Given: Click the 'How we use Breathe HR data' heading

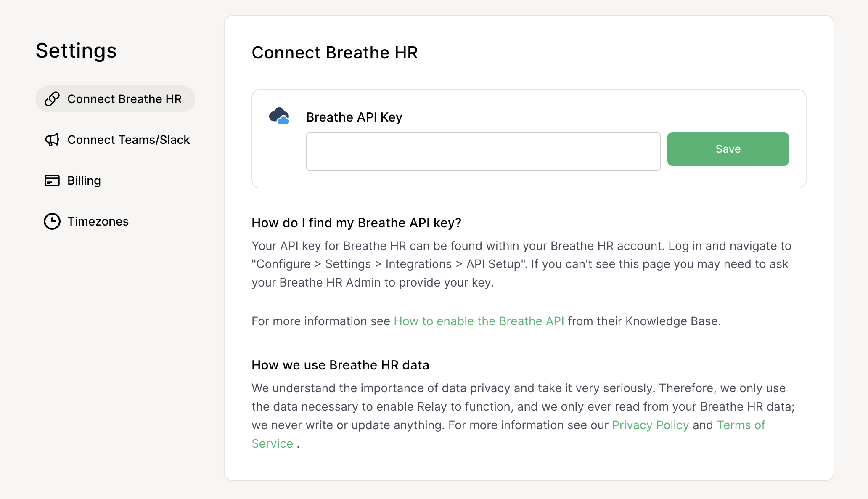Looking at the screenshot, I should pyautogui.click(x=340, y=365).
